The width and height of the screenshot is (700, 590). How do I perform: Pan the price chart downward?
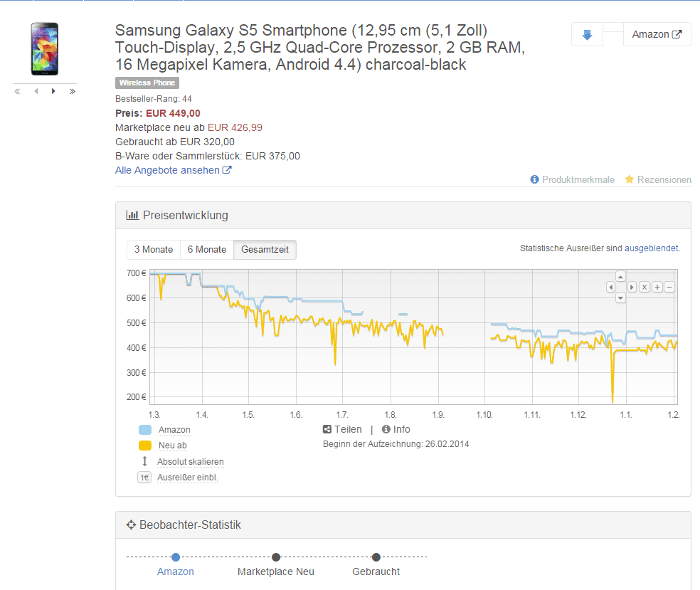click(x=620, y=298)
